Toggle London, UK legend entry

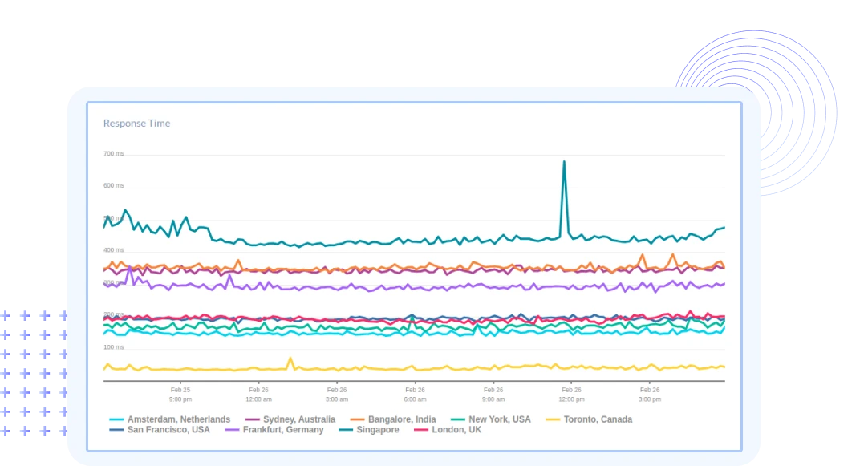pos(448,429)
